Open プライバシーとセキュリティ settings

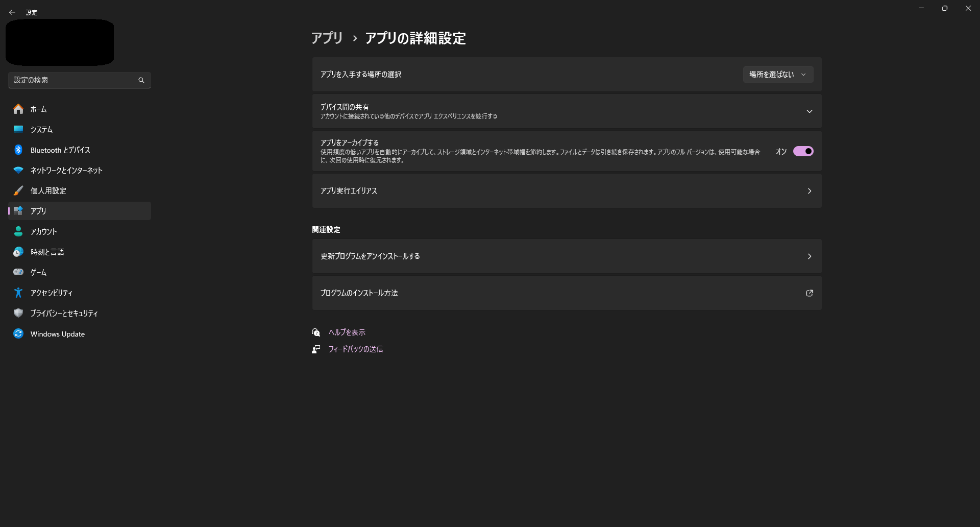(x=80, y=313)
